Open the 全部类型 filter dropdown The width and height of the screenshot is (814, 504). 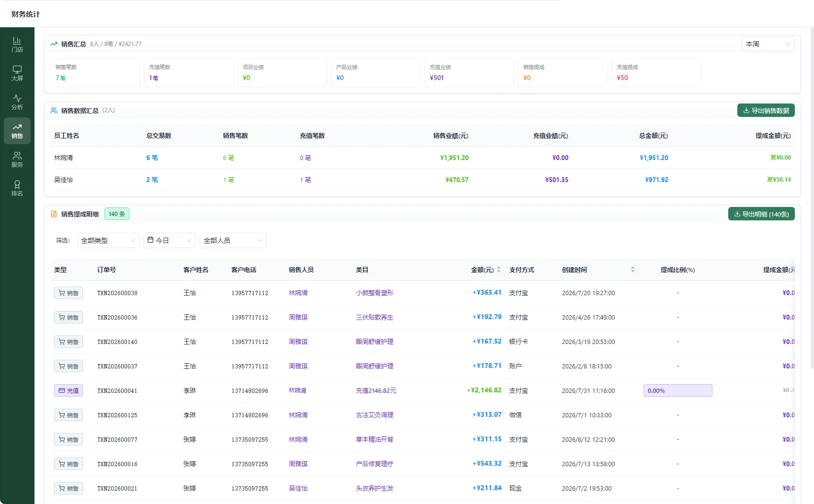(108, 241)
